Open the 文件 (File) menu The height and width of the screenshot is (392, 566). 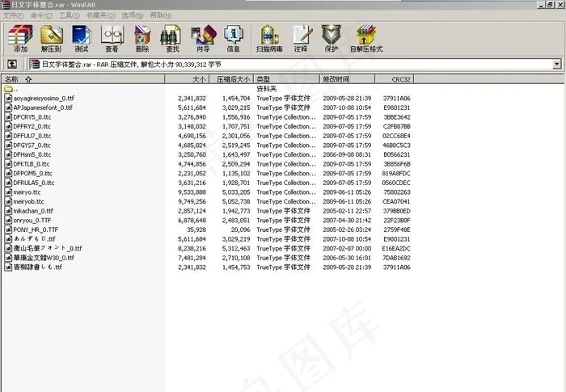[12, 15]
